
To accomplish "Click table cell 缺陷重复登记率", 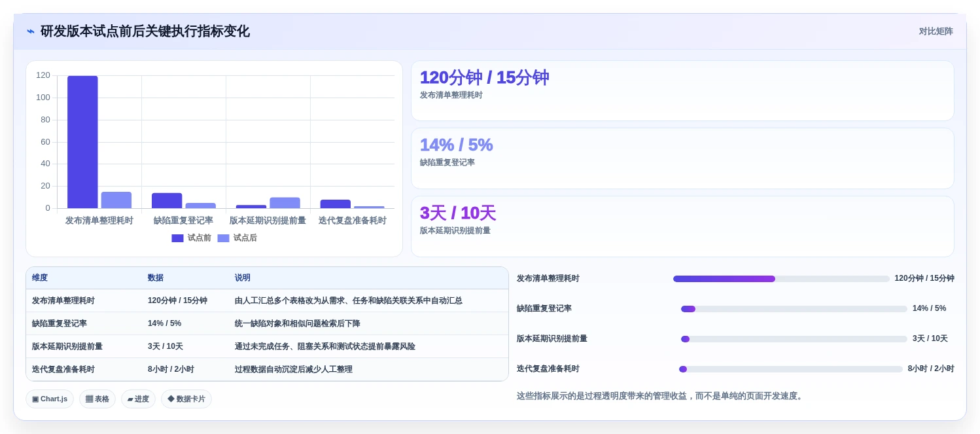I will [x=60, y=324].
